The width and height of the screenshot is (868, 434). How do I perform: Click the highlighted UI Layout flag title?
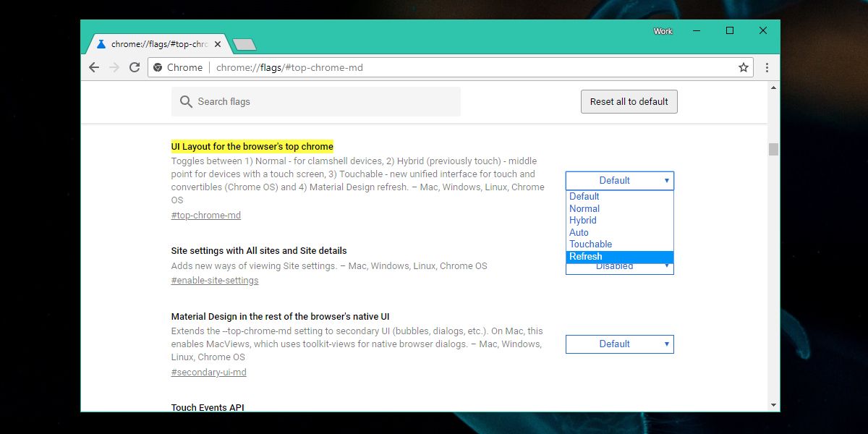click(252, 147)
